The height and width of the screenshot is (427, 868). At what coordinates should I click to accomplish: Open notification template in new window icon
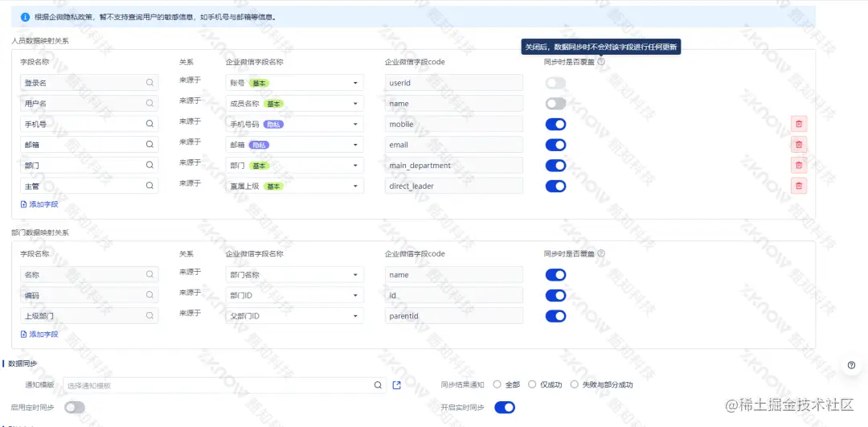tap(396, 385)
